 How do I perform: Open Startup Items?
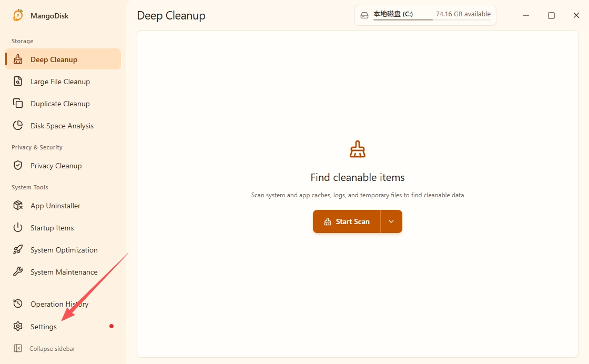tap(63, 228)
